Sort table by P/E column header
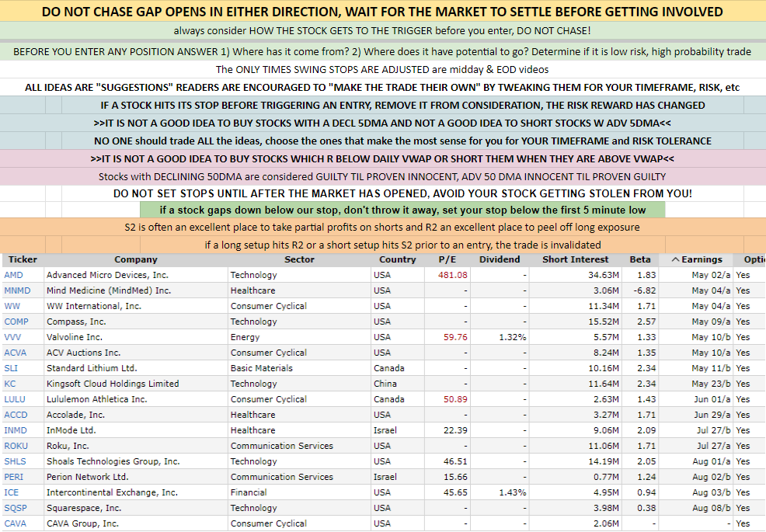766x532 pixels. pyautogui.click(x=447, y=260)
